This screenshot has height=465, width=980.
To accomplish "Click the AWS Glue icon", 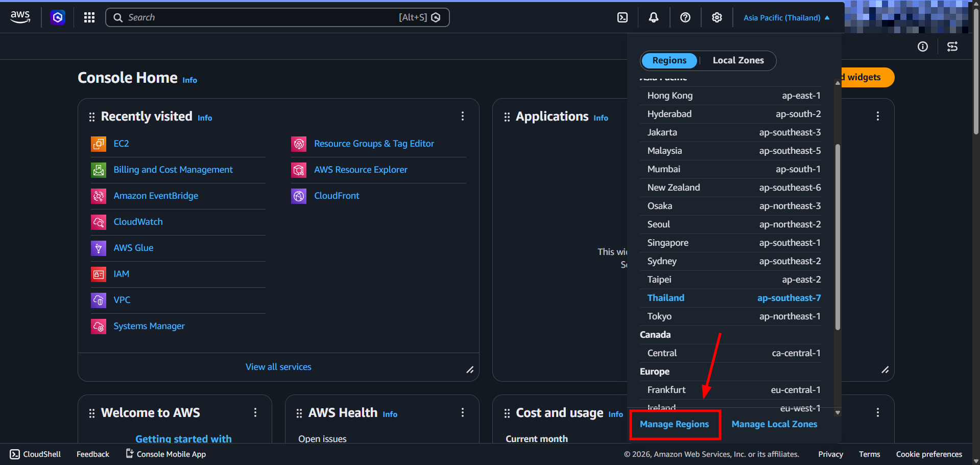I will (x=99, y=248).
